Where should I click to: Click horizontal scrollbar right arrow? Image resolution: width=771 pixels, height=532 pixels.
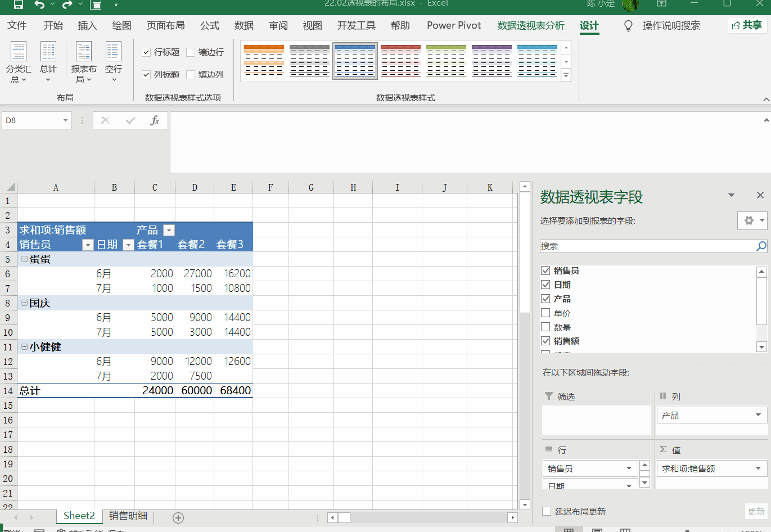point(512,517)
